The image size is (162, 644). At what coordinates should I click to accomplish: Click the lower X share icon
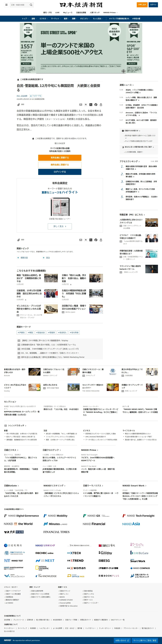point(91,240)
